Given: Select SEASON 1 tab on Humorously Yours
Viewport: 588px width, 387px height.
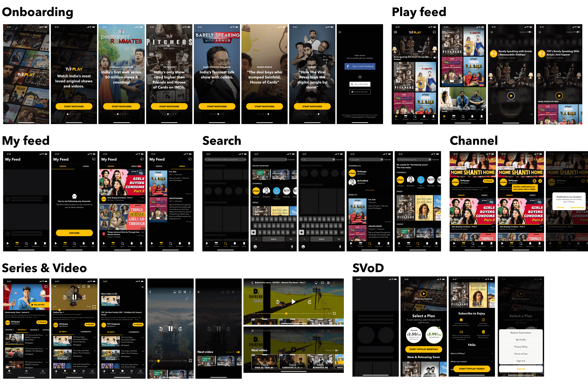Looking at the screenshot, I should (x=9, y=330).
